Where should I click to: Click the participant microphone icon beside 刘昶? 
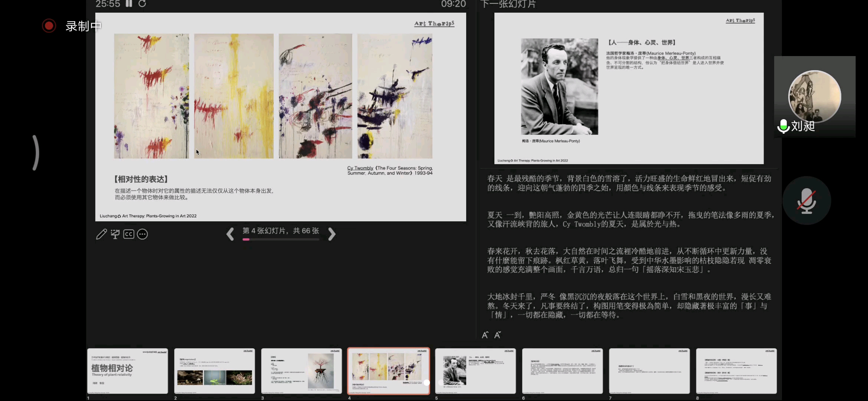[783, 126]
